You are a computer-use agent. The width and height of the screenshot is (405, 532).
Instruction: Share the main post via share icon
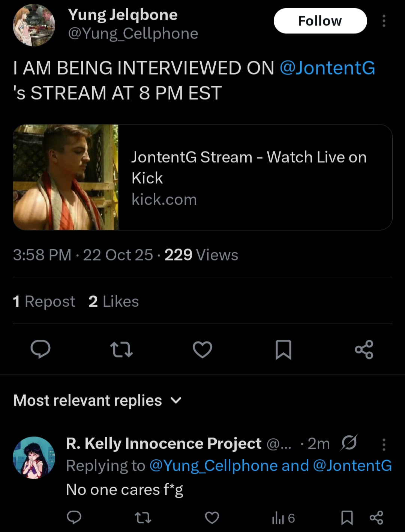364,349
